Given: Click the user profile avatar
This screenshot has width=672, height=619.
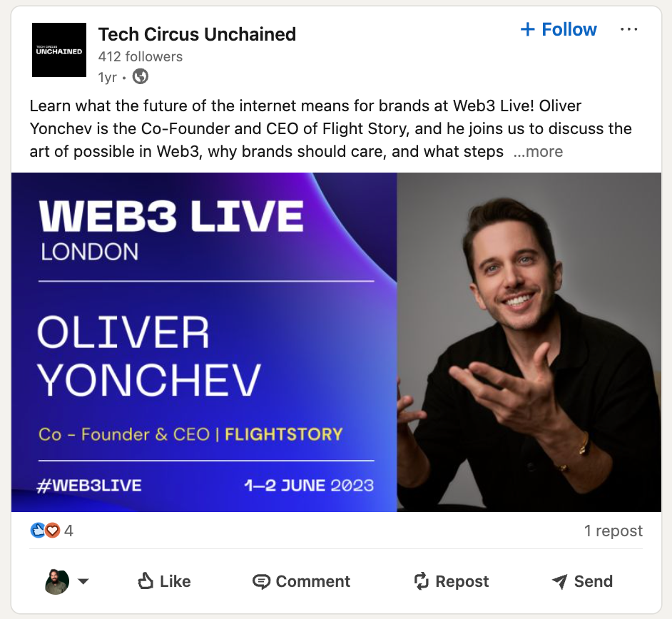Looking at the screenshot, I should [x=57, y=582].
